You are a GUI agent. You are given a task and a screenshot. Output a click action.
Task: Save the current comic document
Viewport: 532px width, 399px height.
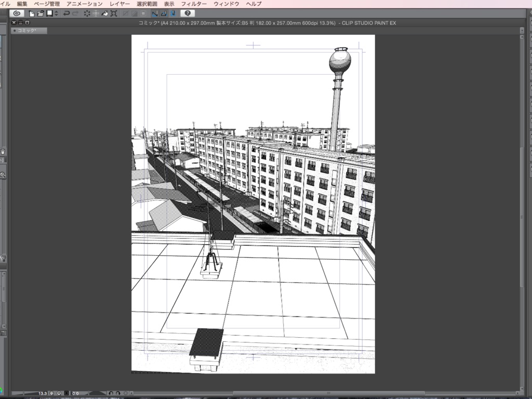49,13
